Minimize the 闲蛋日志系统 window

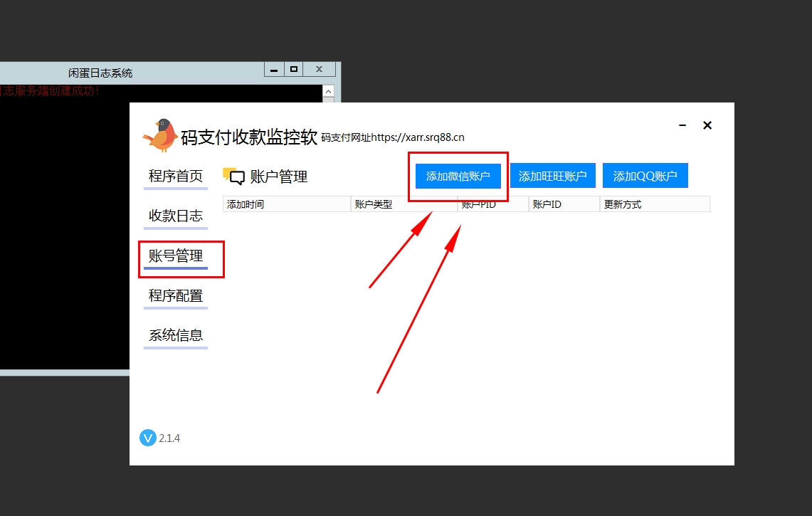(274, 69)
